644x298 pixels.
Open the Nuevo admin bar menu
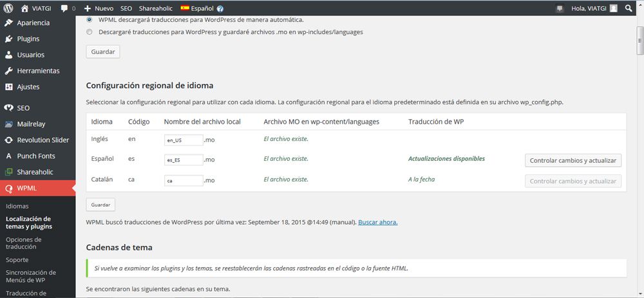(x=99, y=8)
